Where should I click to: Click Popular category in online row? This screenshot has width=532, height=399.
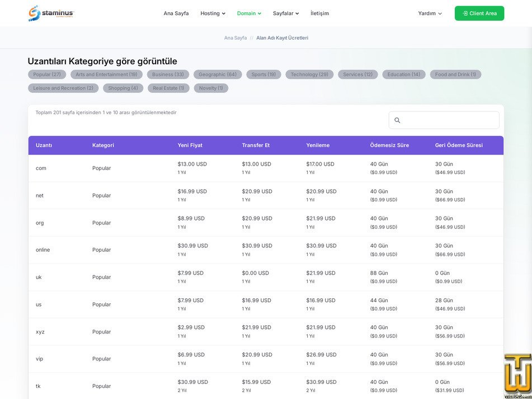(x=101, y=250)
